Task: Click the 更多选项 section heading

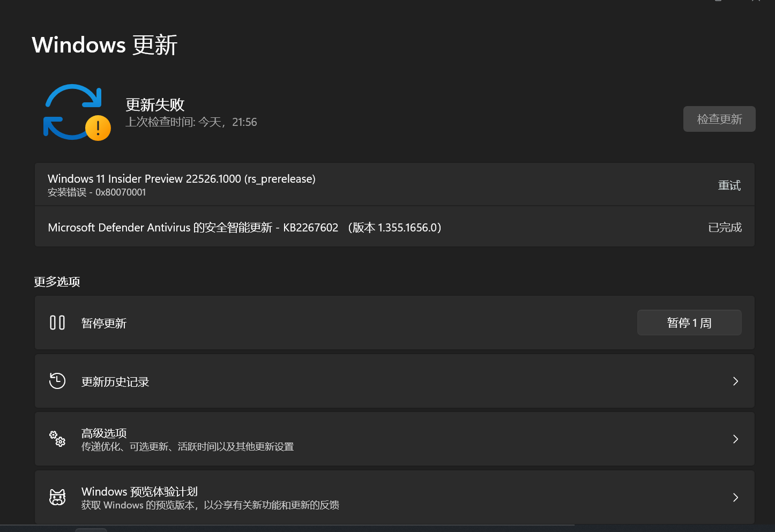Action: (x=57, y=282)
